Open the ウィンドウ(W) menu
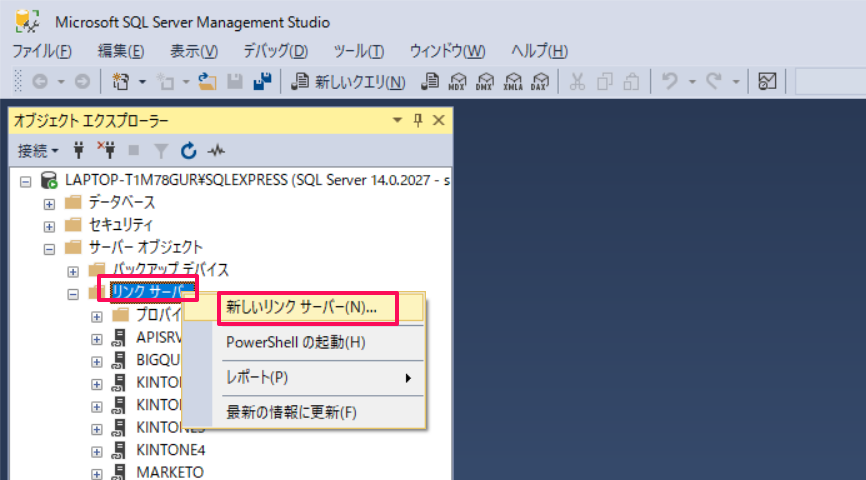 click(447, 51)
